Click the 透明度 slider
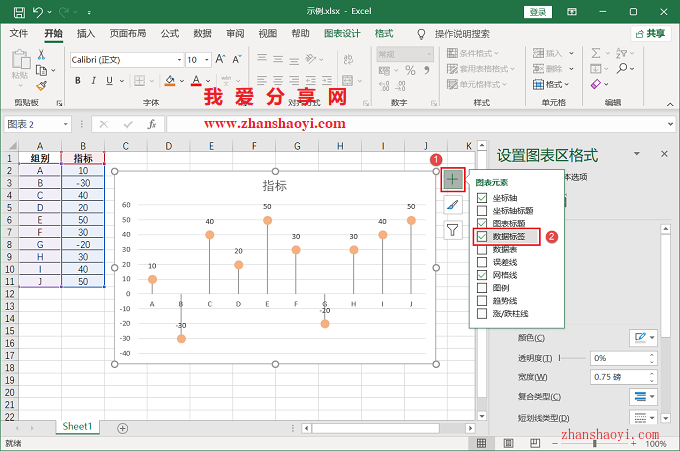 coord(572,358)
